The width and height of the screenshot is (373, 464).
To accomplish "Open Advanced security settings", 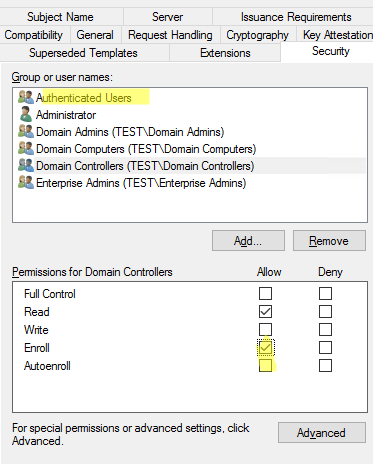I will point(322,433).
